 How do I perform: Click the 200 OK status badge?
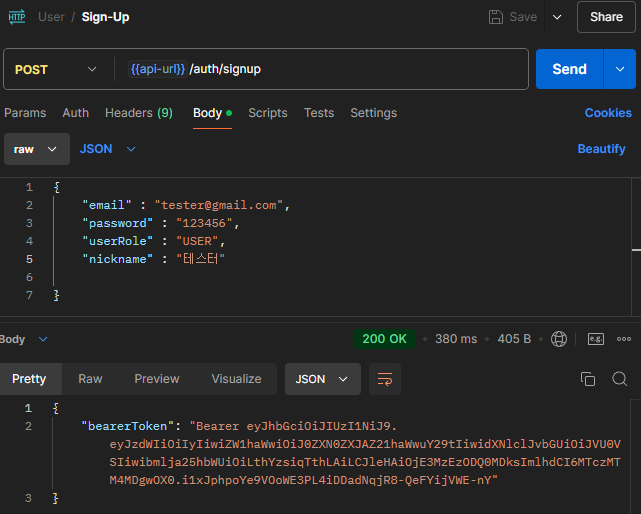[384, 339]
